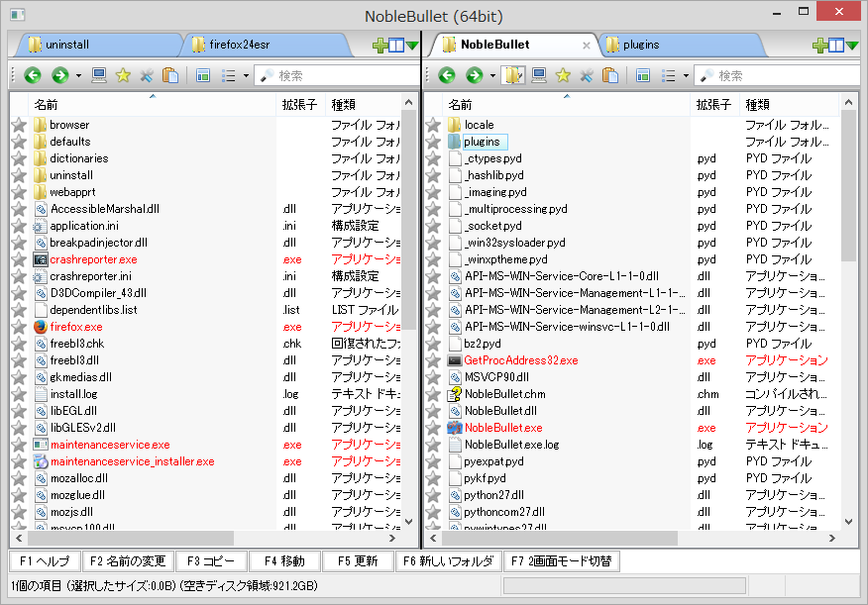The height and width of the screenshot is (605, 868).
Task: Go back in right pane
Action: point(447,75)
